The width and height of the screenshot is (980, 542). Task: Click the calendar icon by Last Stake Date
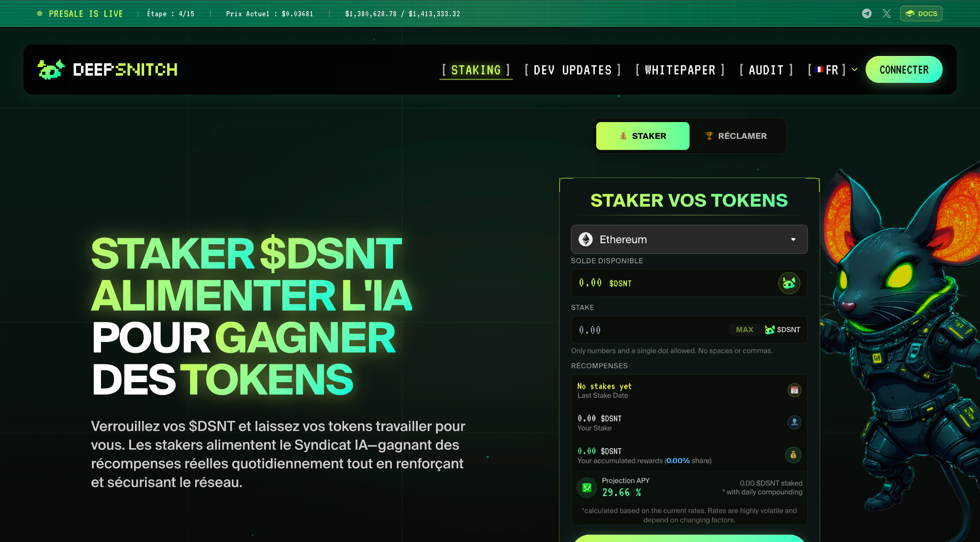tap(794, 390)
